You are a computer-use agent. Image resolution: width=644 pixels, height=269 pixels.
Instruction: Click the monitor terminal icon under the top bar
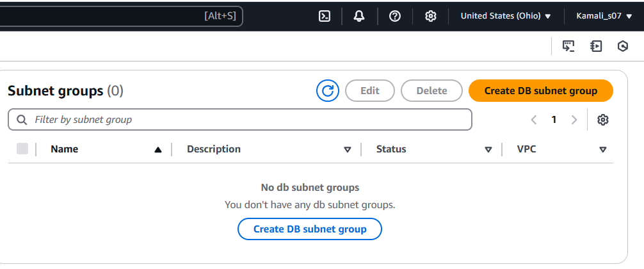[568, 46]
